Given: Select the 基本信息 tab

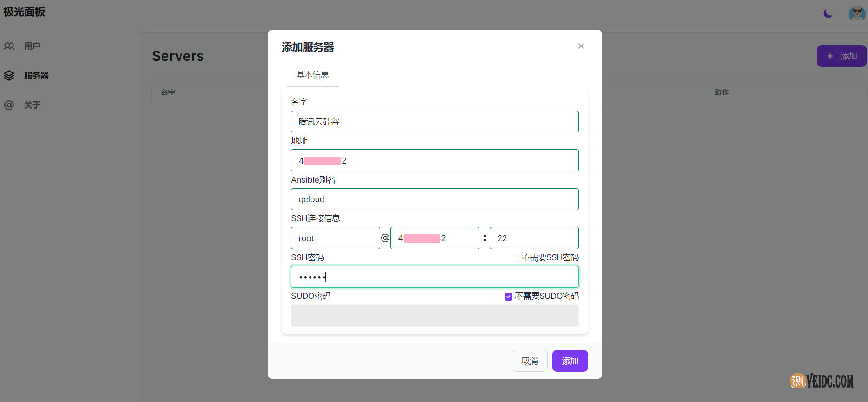Looking at the screenshot, I should tap(312, 75).
